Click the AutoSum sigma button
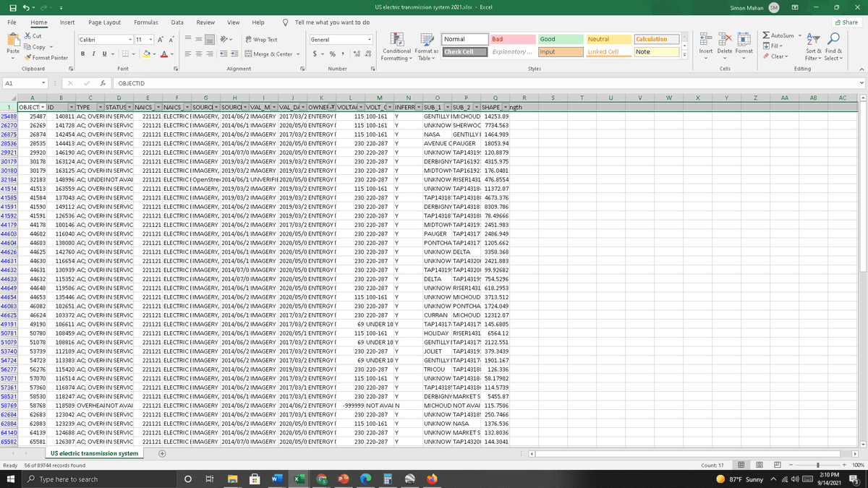 point(778,35)
